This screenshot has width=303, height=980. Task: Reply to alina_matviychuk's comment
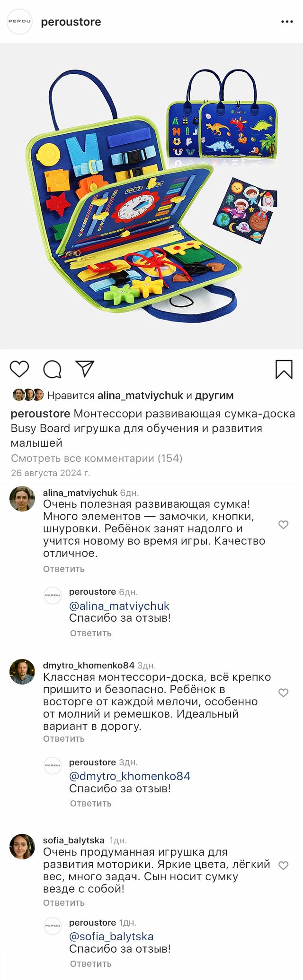[x=64, y=569]
